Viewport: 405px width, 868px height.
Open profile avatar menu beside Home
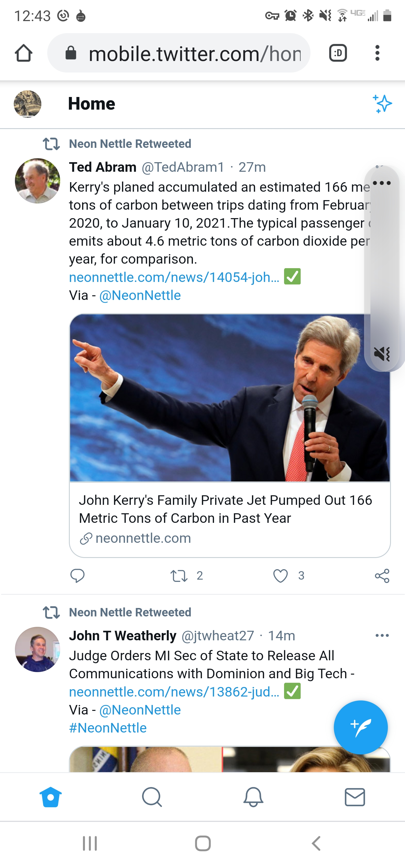[x=28, y=104]
